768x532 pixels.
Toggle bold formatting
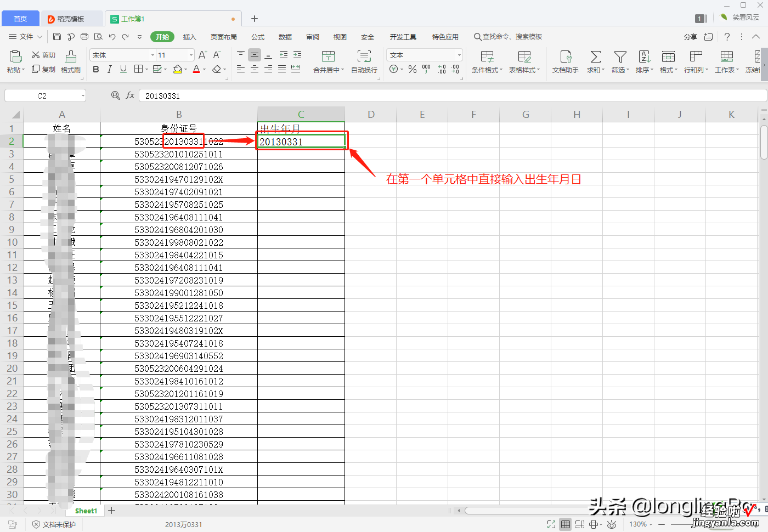tap(96, 69)
